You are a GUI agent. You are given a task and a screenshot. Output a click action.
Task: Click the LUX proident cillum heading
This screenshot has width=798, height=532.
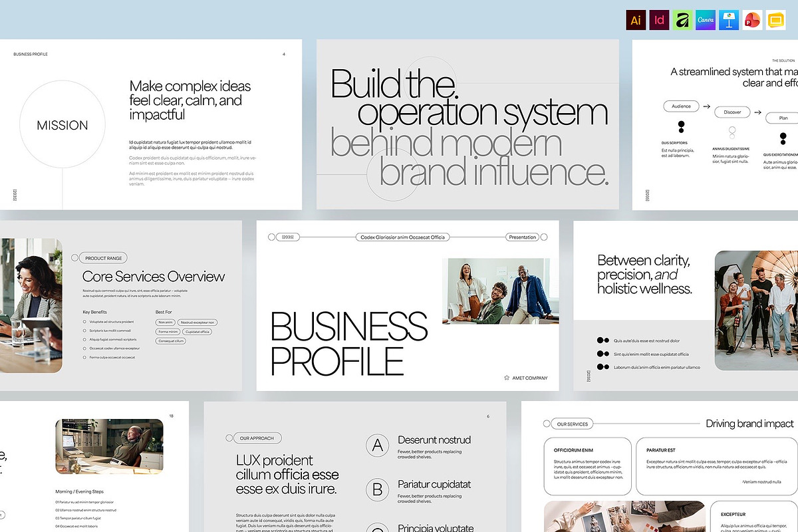pyautogui.click(x=287, y=475)
